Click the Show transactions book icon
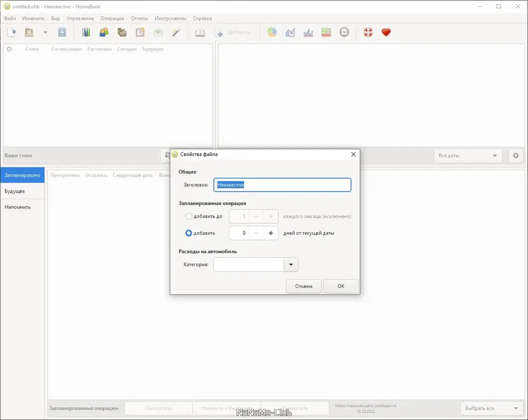The image size is (528, 420). click(x=200, y=33)
